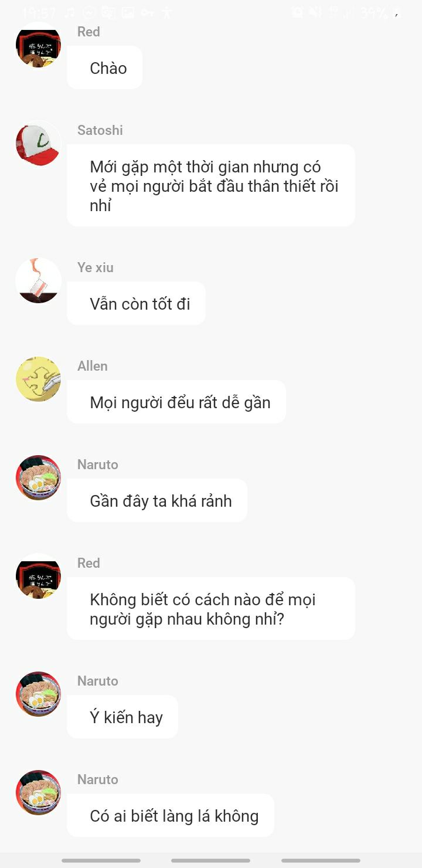The image size is (422, 868).
Task: Tap the middle navigation bar handle
Action: [x=211, y=860]
